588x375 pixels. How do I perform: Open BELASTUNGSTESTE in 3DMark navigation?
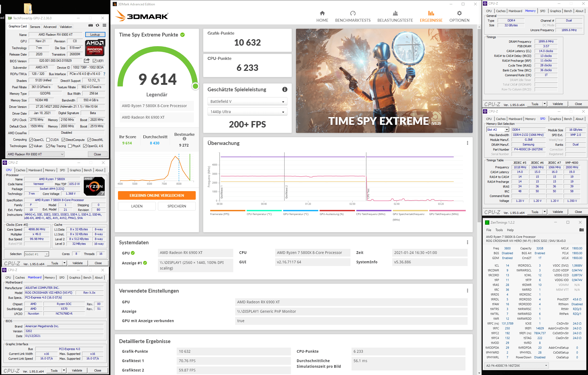[395, 16]
